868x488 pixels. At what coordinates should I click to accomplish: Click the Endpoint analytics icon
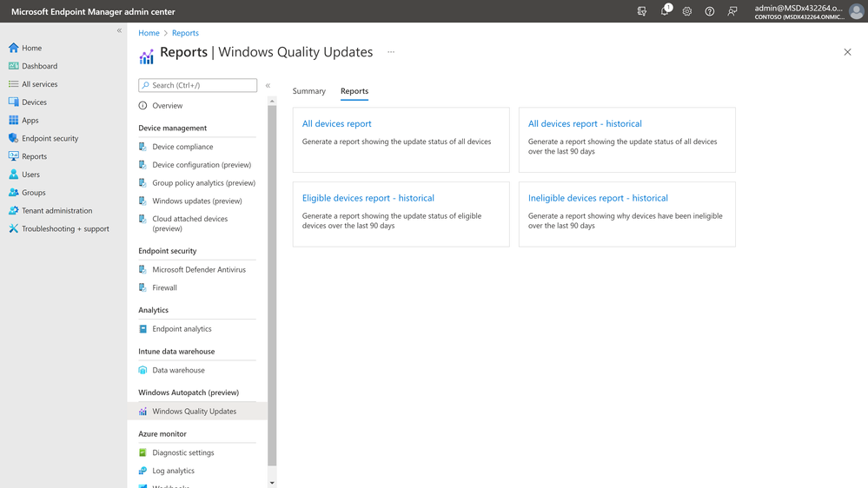point(142,328)
